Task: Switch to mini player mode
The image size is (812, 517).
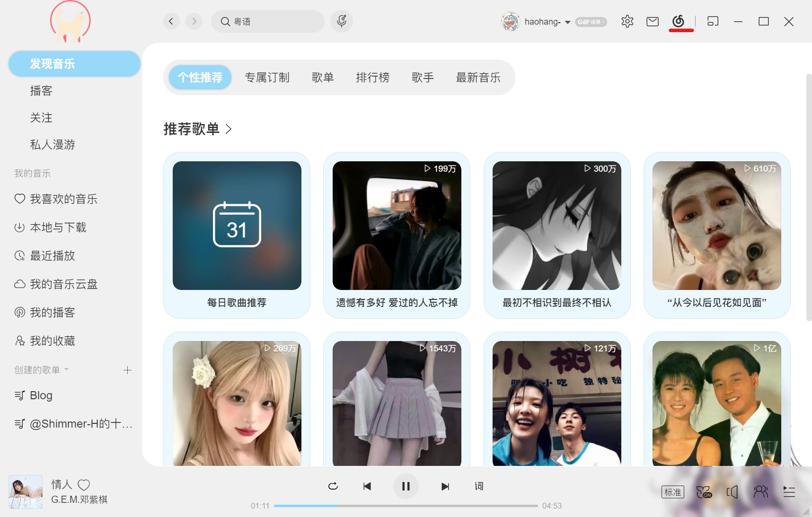Action: click(x=713, y=21)
